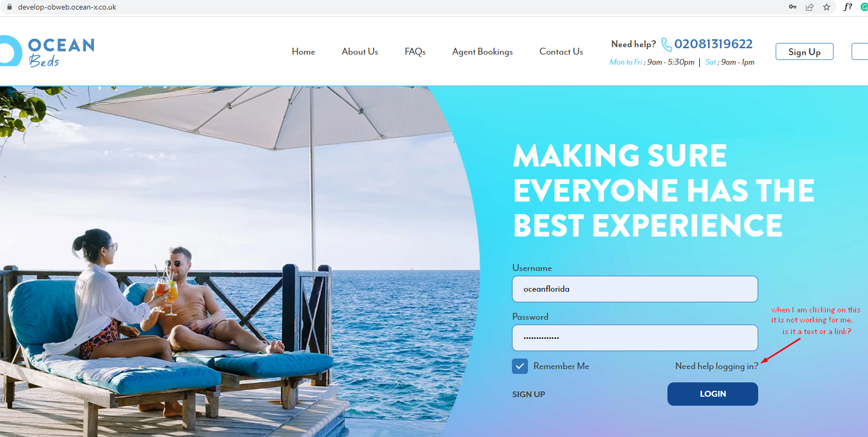
Task: Click the Sign Up button in the header
Action: (x=804, y=51)
